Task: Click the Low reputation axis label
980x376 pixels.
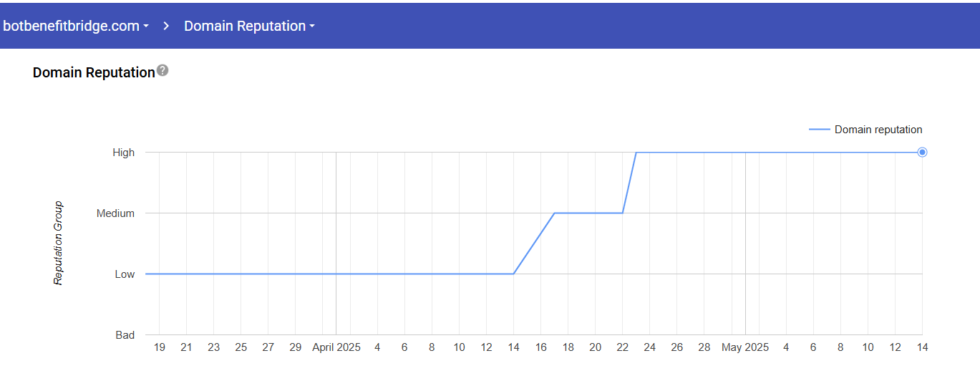Action: click(x=125, y=274)
